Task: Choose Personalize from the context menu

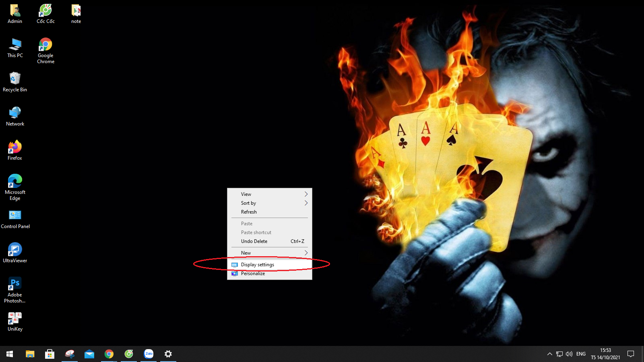Action: [253, 274]
